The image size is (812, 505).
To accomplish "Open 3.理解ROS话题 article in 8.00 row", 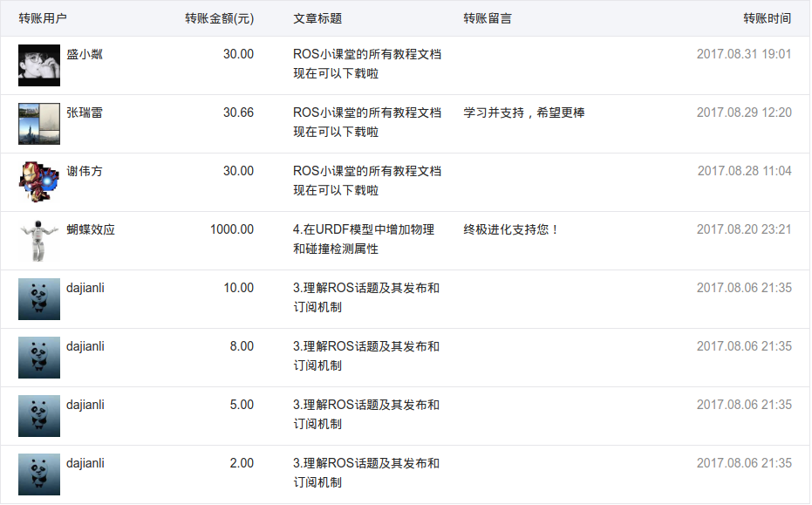I will point(366,357).
